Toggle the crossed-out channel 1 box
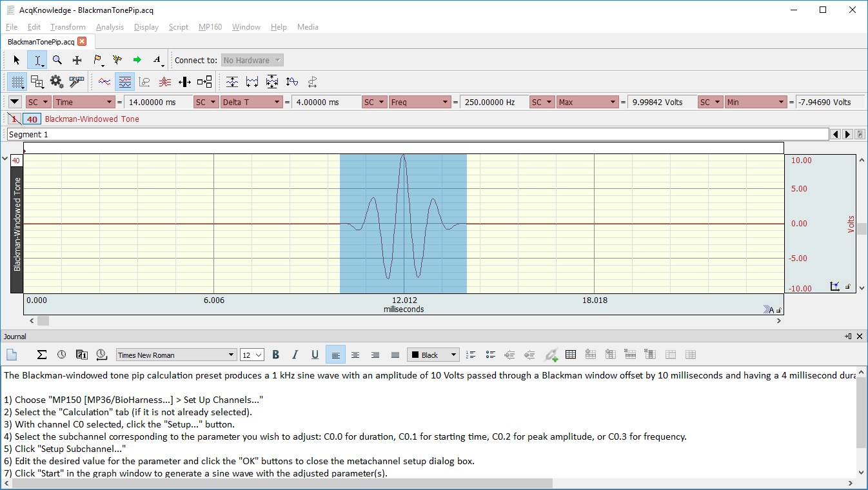The width and height of the screenshot is (868, 490). click(15, 119)
